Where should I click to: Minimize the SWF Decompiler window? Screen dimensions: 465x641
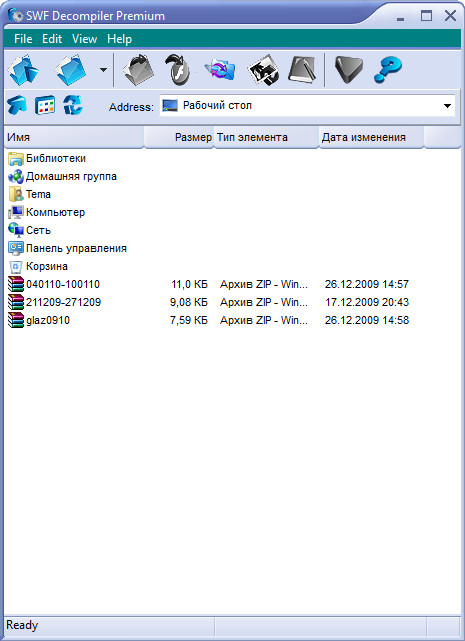click(401, 19)
